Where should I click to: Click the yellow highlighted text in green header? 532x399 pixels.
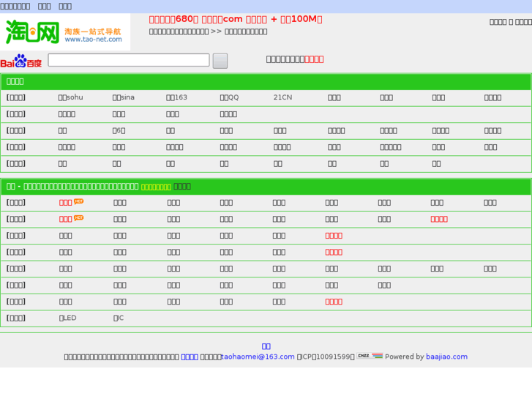point(156,187)
